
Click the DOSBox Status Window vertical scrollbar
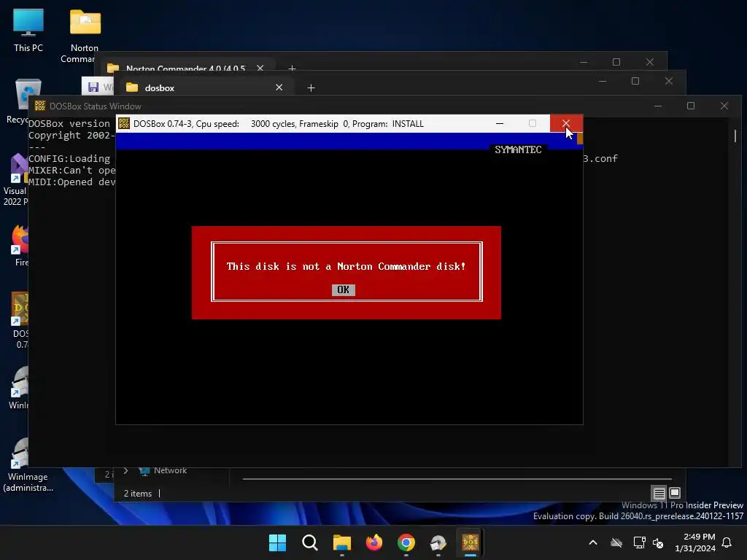point(735,136)
